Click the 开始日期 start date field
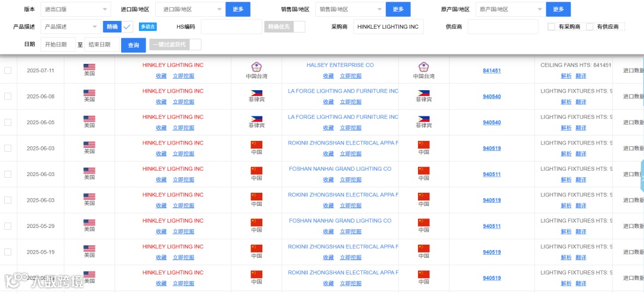The width and height of the screenshot is (644, 293). tap(58, 45)
